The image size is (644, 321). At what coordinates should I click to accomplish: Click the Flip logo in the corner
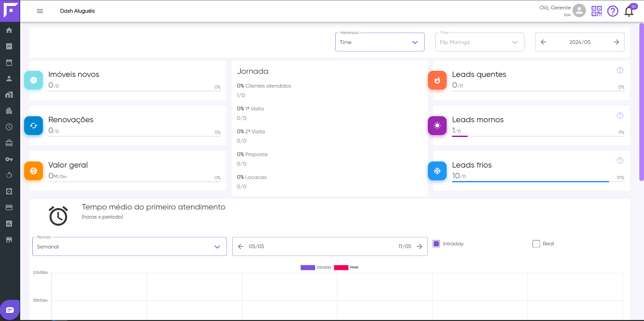pyautogui.click(x=10, y=11)
